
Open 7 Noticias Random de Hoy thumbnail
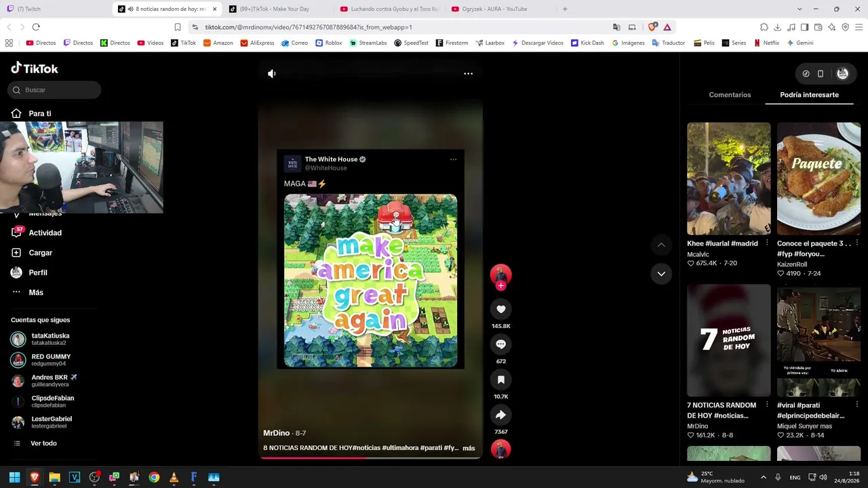point(729,340)
